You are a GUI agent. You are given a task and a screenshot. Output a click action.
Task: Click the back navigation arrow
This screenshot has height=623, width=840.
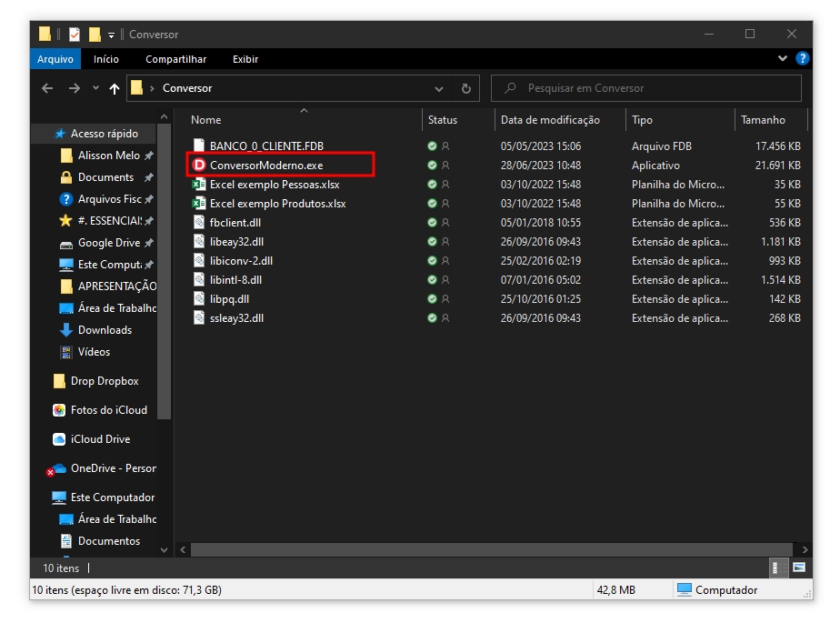click(x=47, y=88)
